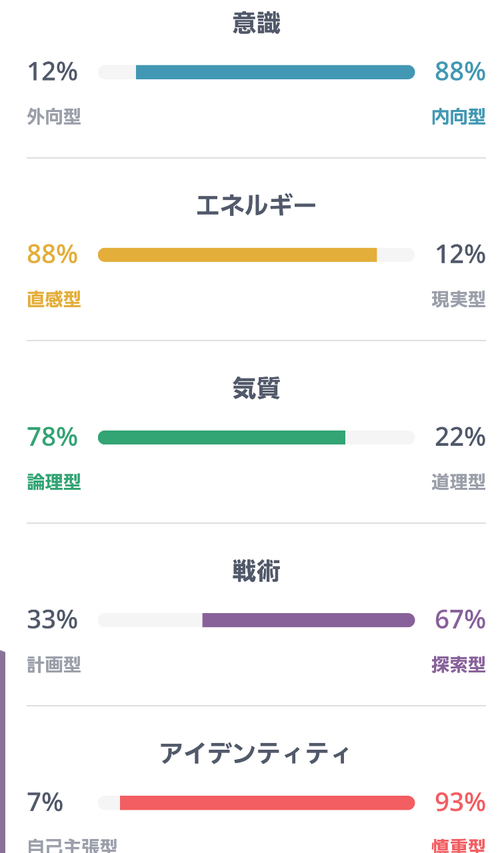This screenshot has width=500, height=853.
Task: Click the エネルギー section heading
Action: coord(256,207)
